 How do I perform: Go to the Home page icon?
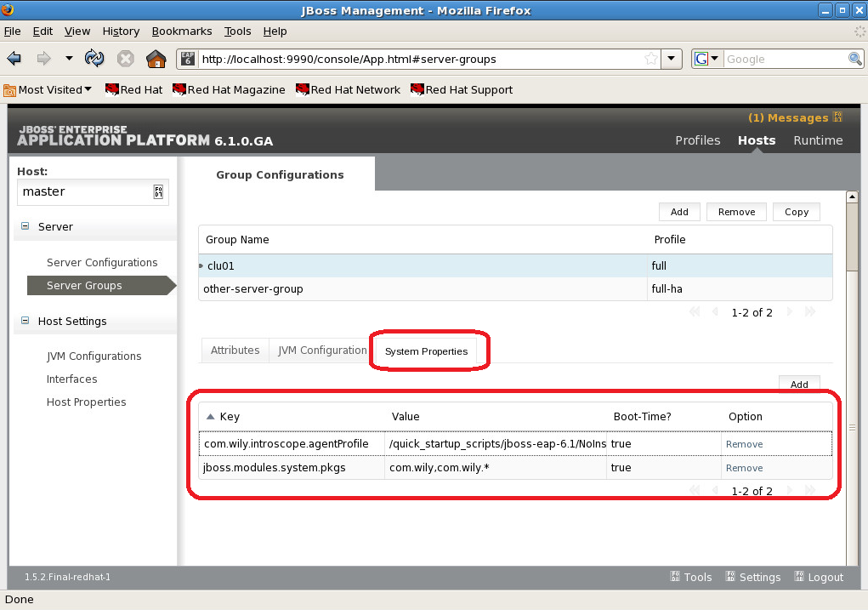pos(156,58)
